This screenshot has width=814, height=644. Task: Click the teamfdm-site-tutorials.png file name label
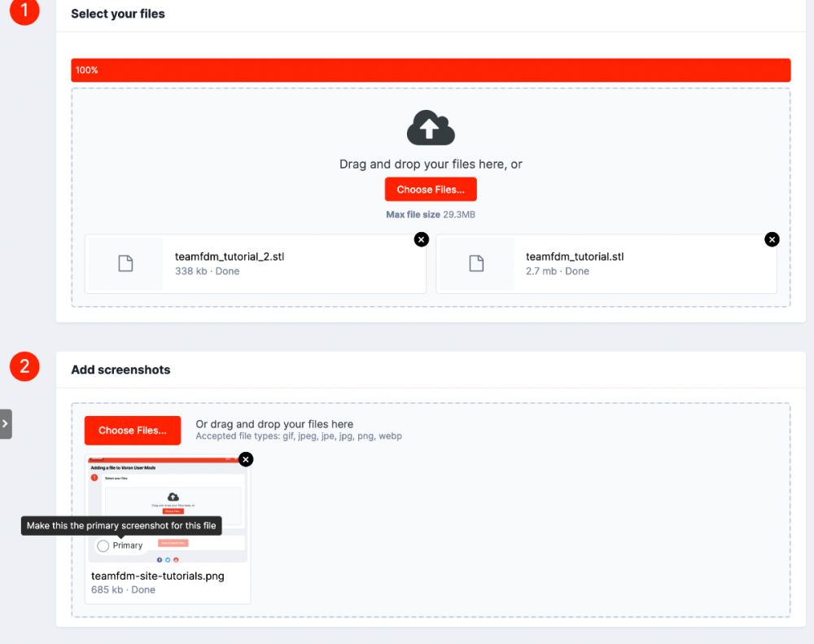pyautogui.click(x=158, y=576)
